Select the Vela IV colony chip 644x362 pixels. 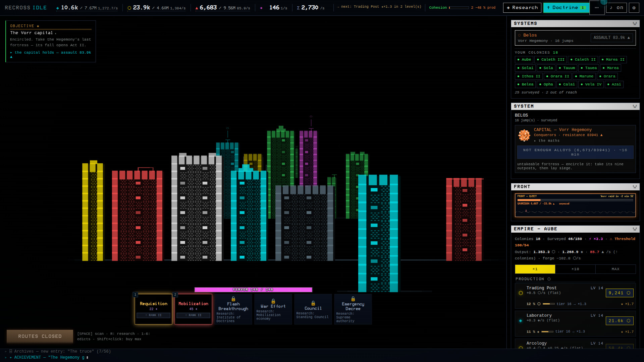(x=591, y=84)
